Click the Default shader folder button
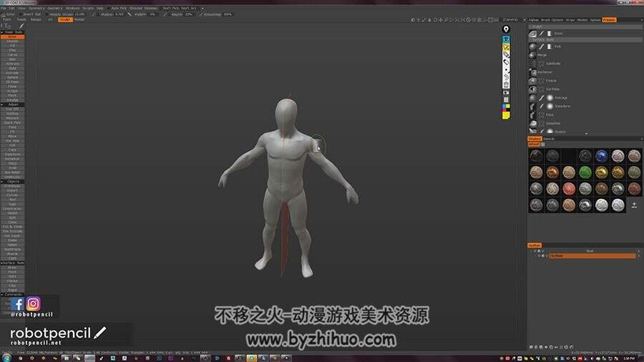644x362 pixels. [x=534, y=145]
